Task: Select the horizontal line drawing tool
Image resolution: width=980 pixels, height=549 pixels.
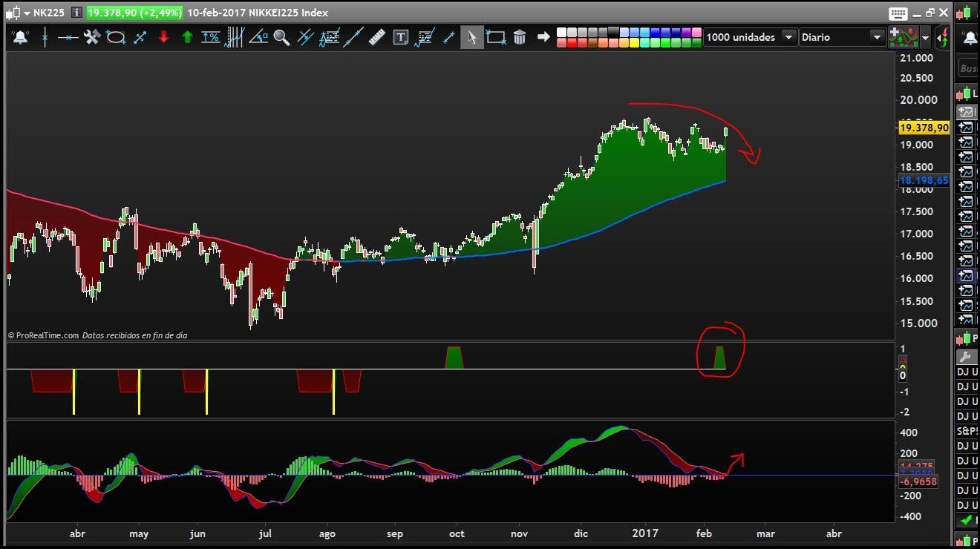Action: [68, 37]
